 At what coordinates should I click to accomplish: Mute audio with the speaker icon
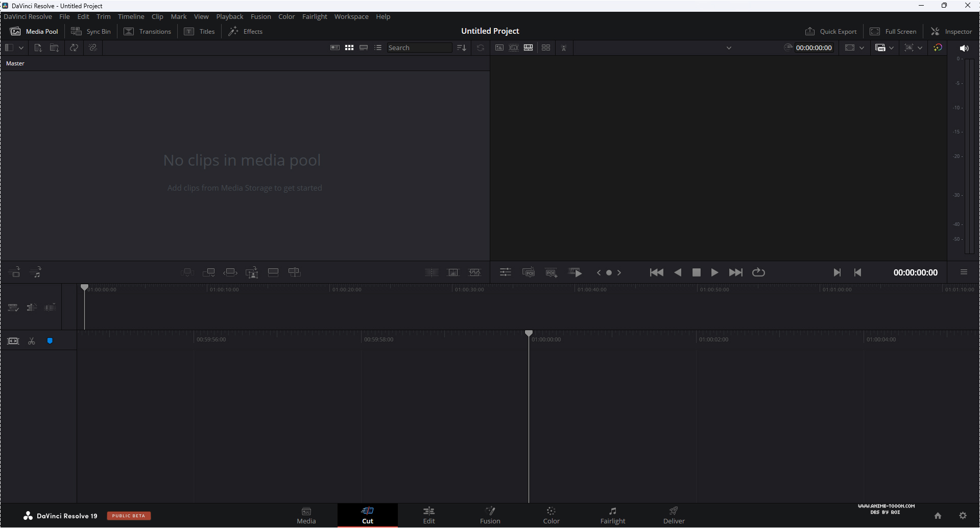click(964, 48)
